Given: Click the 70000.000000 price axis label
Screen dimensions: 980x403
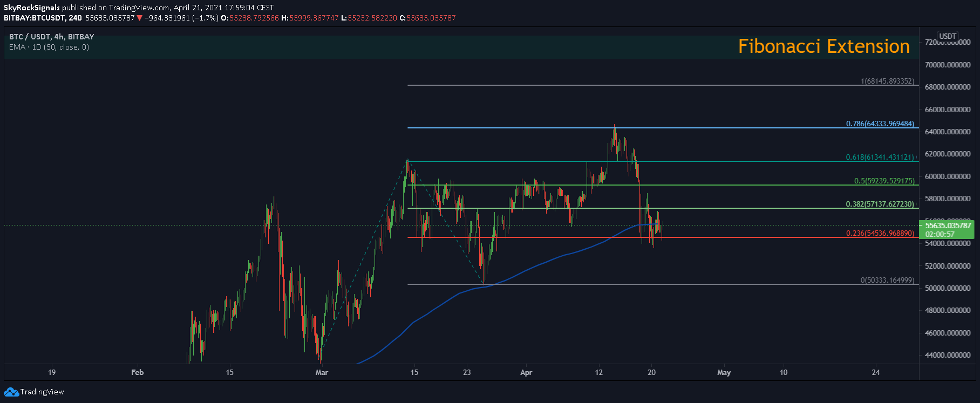Looking at the screenshot, I should click(948, 65).
